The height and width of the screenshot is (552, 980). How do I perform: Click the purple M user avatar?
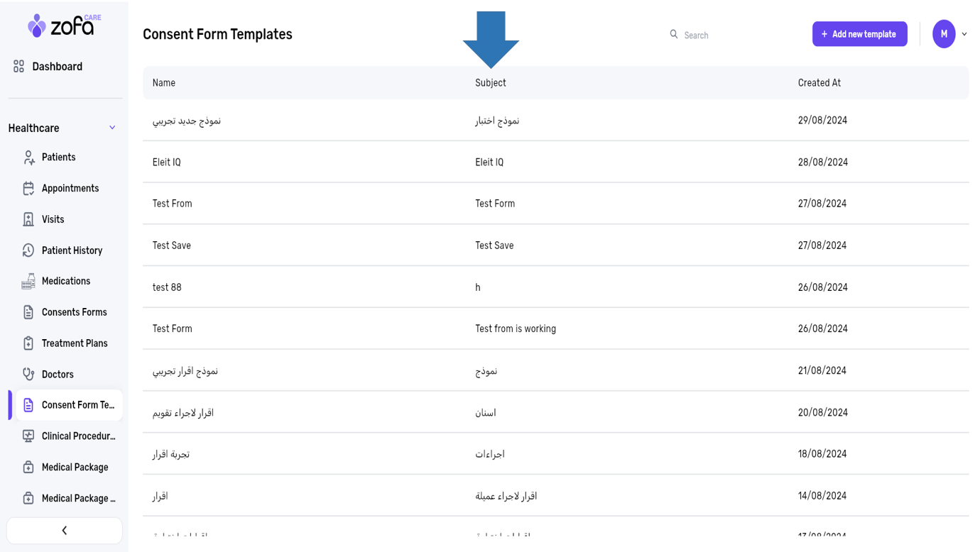point(944,34)
